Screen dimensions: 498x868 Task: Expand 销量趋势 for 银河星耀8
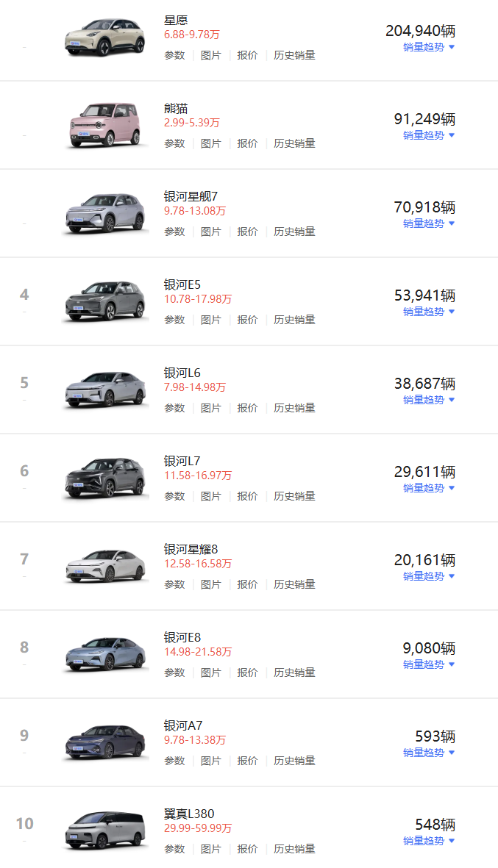pyautogui.click(x=429, y=577)
